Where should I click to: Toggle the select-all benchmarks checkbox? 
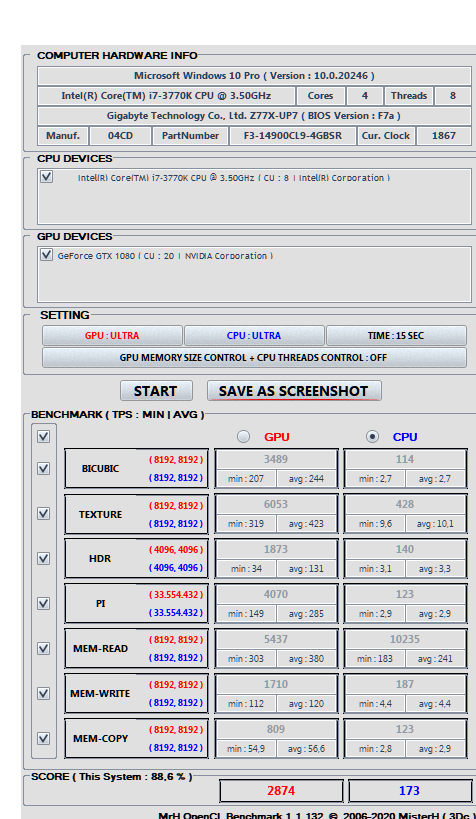pyautogui.click(x=43, y=436)
